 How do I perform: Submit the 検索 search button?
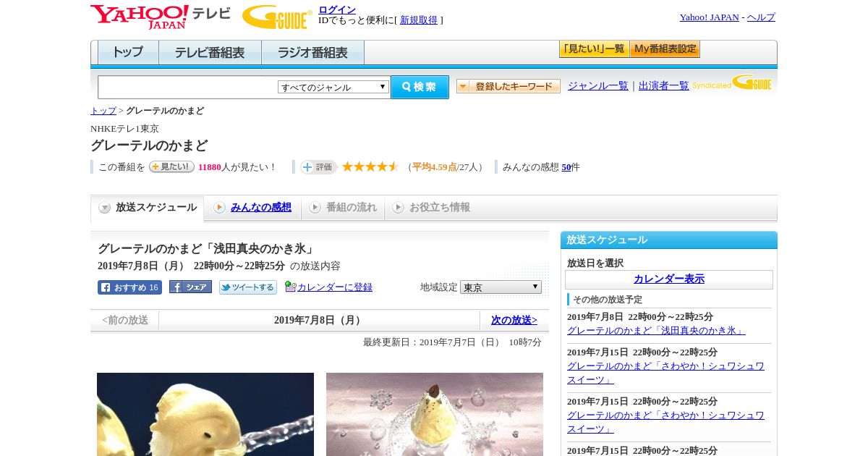coord(420,87)
